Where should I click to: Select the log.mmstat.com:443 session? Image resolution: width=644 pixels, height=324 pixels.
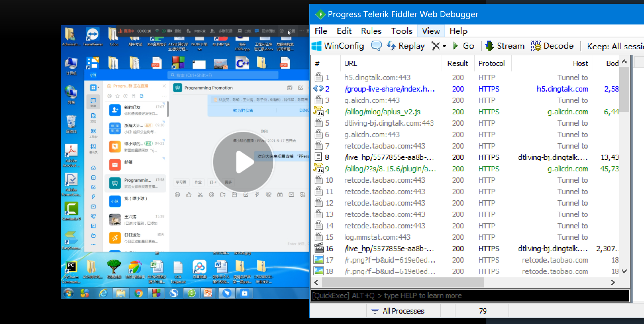click(x=377, y=237)
